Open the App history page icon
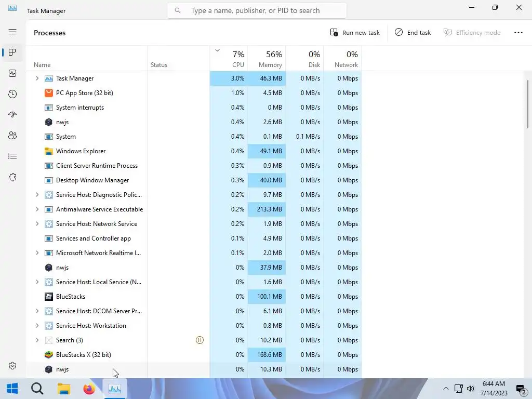Viewport: 532px width, 399px height. 12,94
